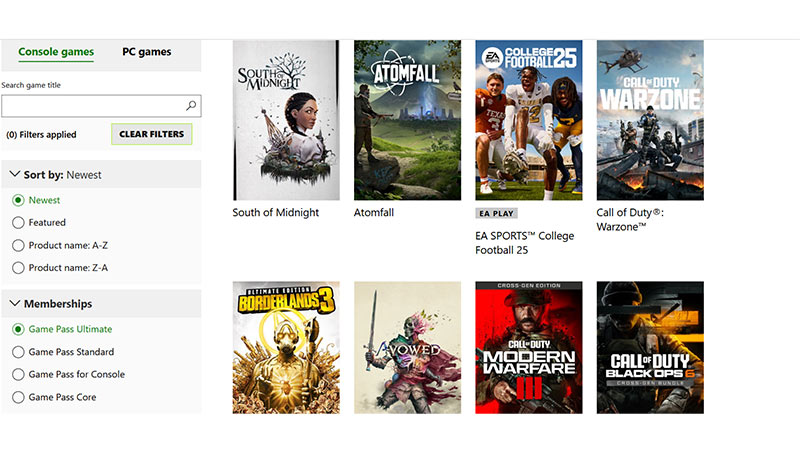Click the search magnifier icon

pos(191,106)
